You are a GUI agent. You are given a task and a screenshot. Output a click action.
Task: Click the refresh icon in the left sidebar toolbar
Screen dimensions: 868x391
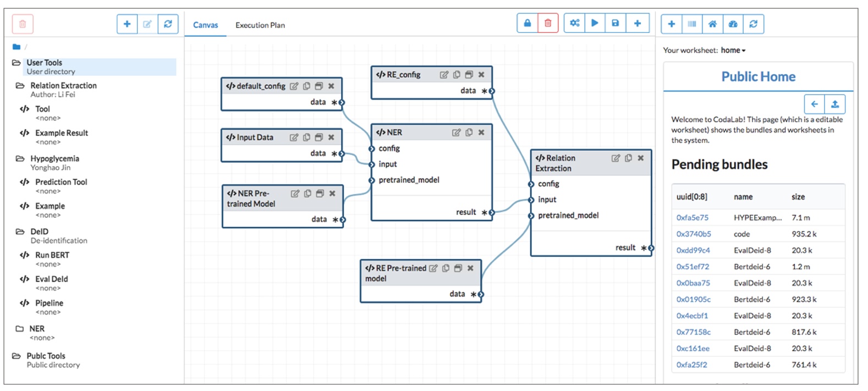click(168, 24)
